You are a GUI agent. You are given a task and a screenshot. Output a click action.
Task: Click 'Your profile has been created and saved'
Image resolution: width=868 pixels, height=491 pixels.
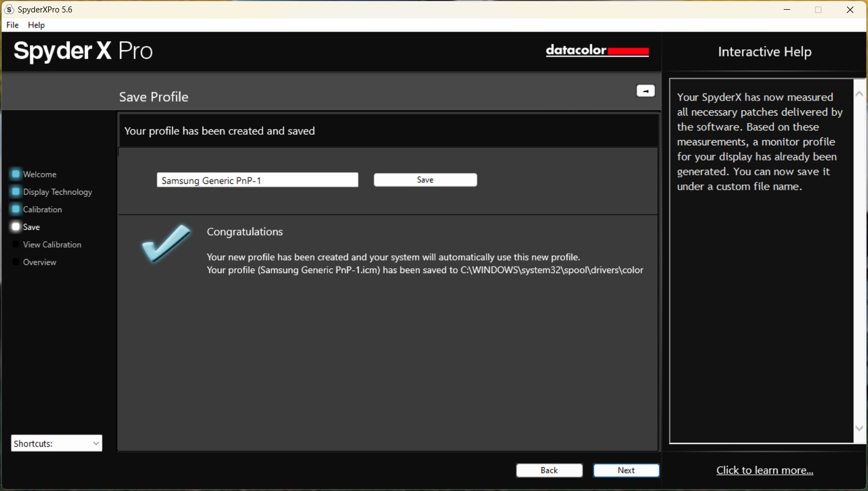(x=219, y=131)
